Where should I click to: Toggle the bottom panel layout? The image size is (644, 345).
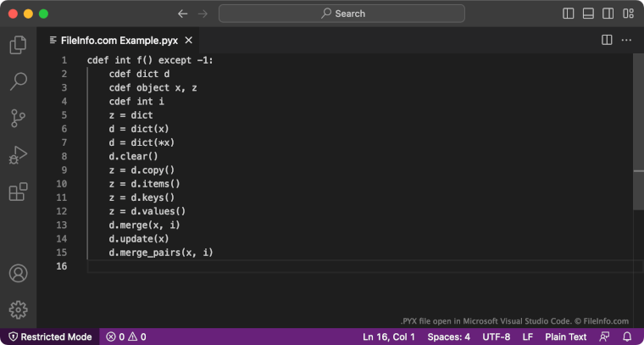(x=588, y=14)
